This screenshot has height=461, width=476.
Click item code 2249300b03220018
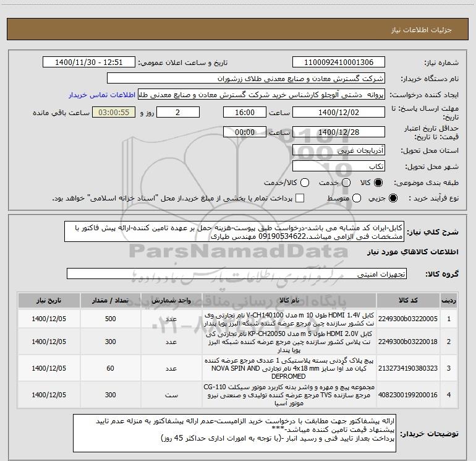pos(408,342)
